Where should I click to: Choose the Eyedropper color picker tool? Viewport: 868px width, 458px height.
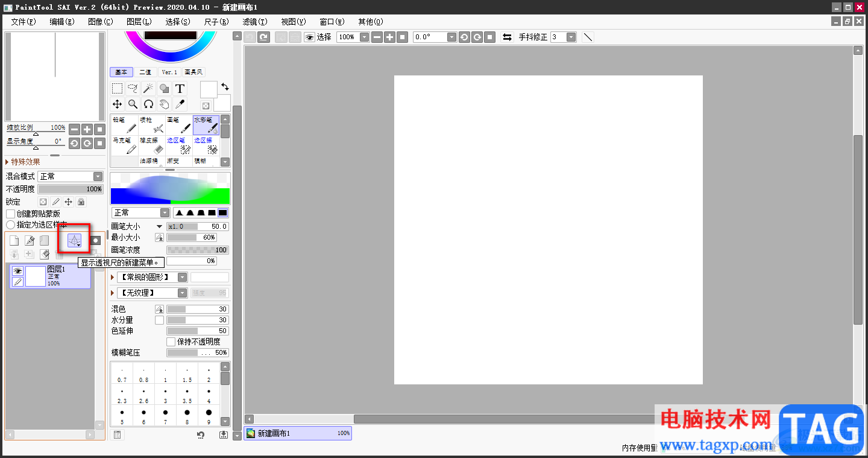[180, 104]
